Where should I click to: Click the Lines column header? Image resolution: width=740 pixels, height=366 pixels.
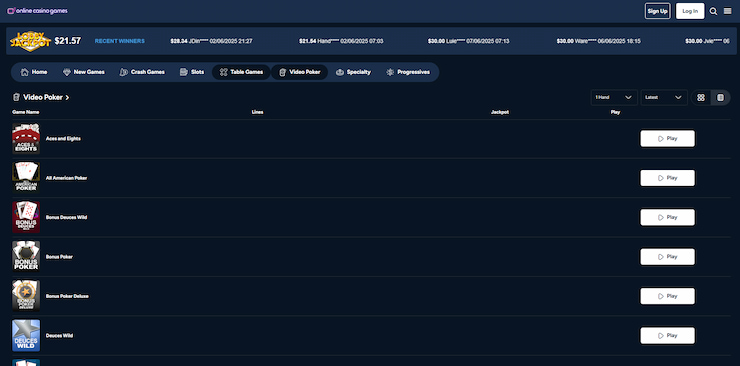click(258, 112)
